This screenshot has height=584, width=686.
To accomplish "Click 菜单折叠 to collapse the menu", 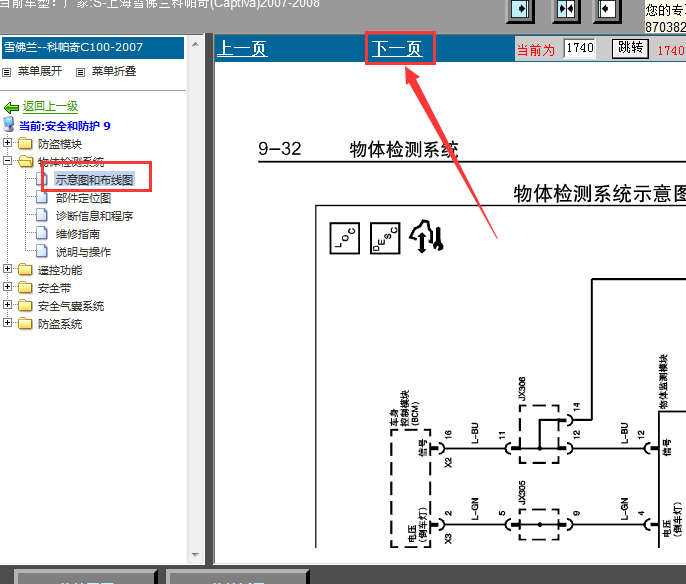I will coord(114,71).
